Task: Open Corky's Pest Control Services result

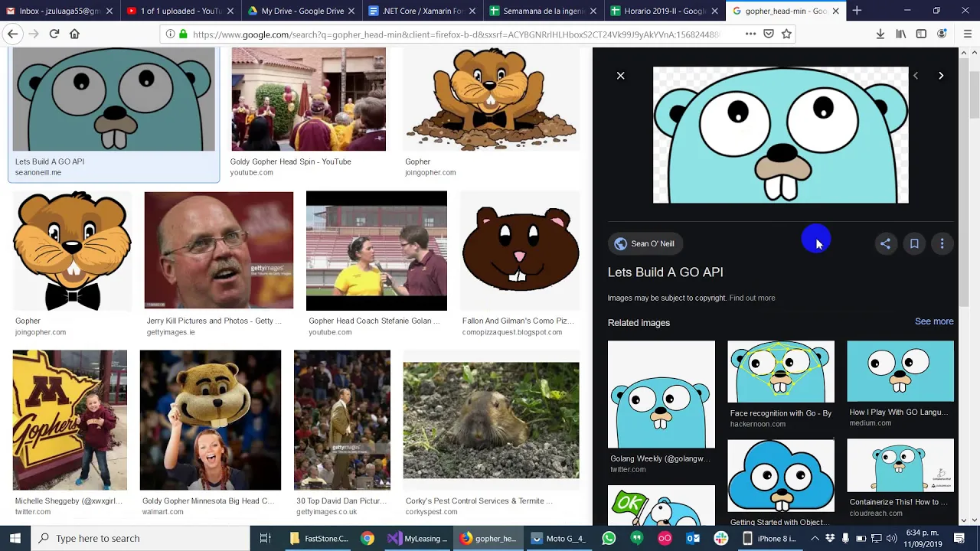Action: 491,420
